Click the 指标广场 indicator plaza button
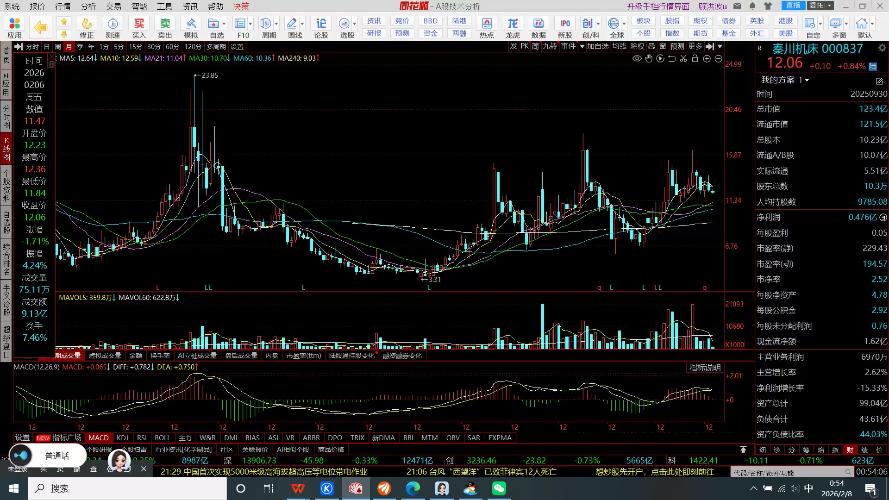889x500 pixels. click(x=67, y=438)
